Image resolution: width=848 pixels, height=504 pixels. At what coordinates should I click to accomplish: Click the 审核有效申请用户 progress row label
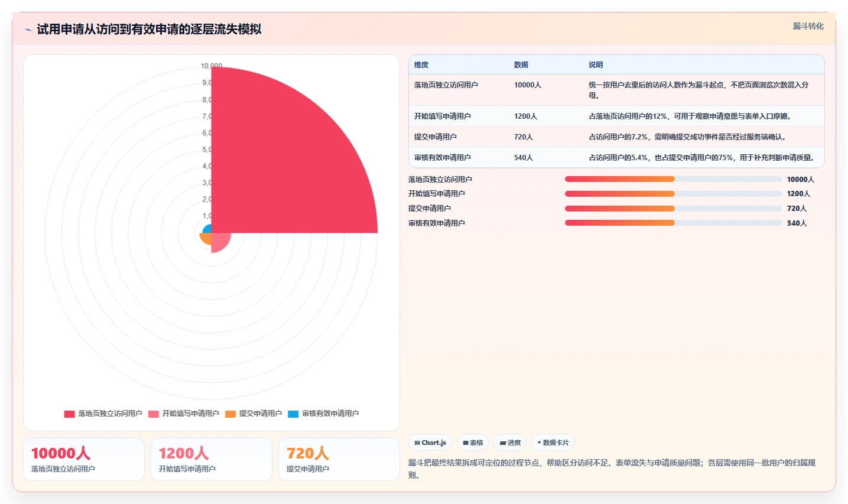tap(437, 223)
